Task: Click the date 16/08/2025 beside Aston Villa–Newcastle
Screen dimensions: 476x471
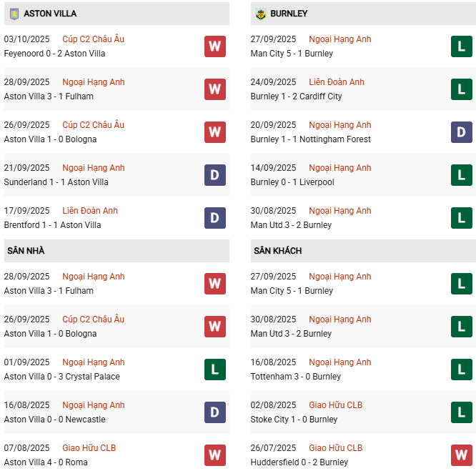Action: point(27,405)
